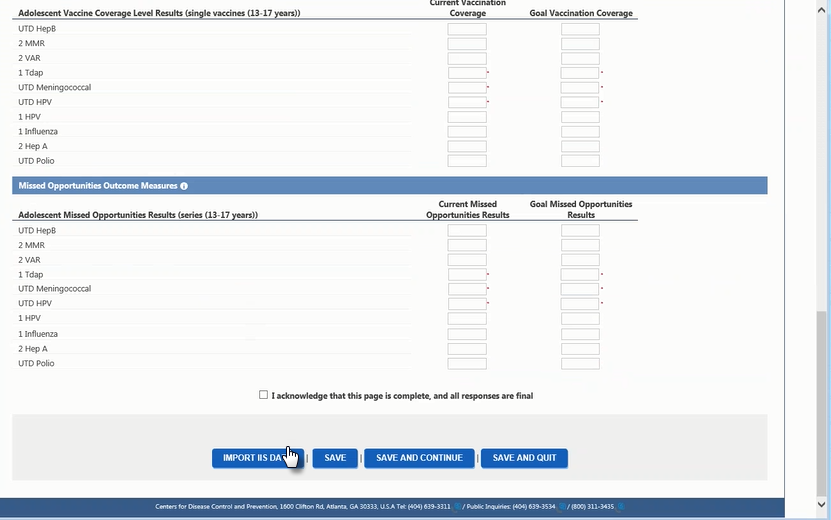Click goal missed opportunities field for 2 Hep A
This screenshot has height=520, width=831.
(580, 349)
